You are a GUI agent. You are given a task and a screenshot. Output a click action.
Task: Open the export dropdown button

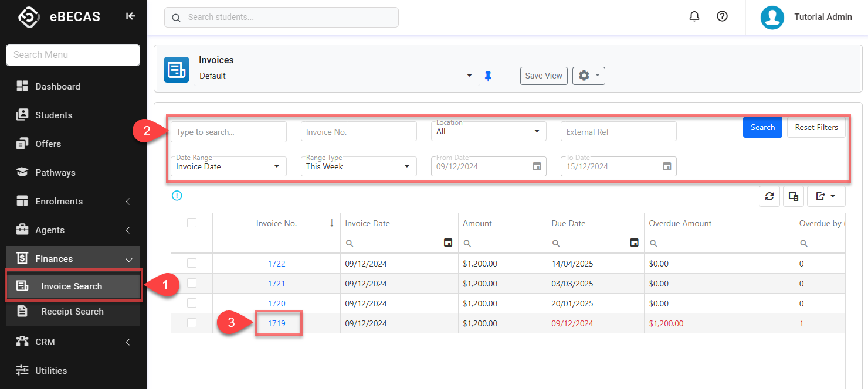[826, 197]
